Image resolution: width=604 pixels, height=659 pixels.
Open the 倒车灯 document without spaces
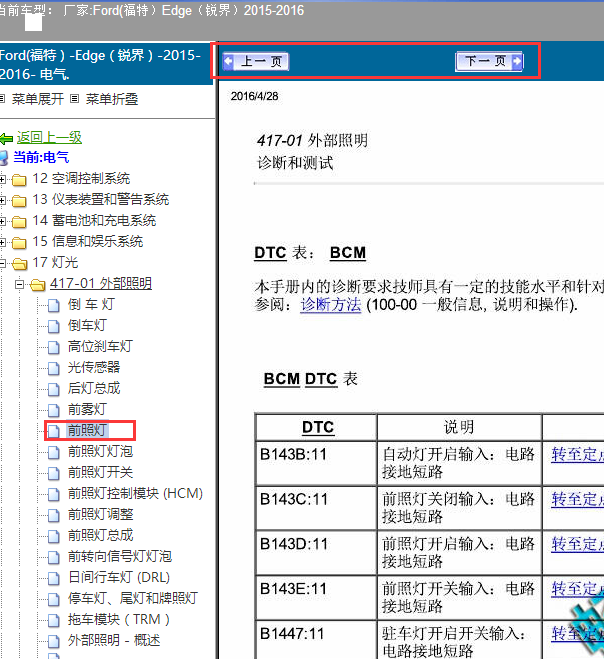[87, 326]
